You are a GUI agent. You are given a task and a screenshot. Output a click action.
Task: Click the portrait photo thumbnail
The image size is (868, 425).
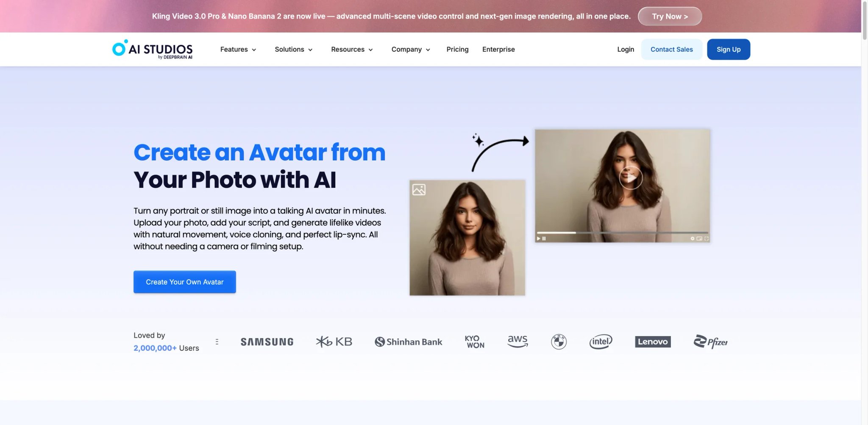pos(467,238)
